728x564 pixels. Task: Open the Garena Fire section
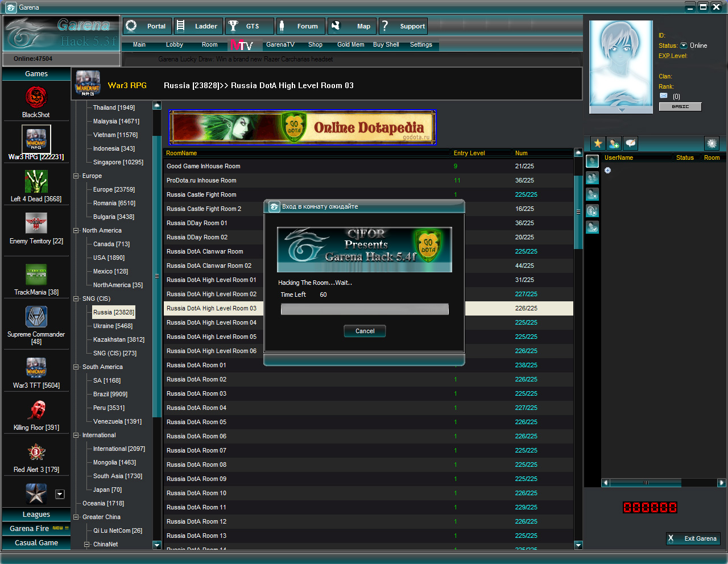(x=36, y=529)
